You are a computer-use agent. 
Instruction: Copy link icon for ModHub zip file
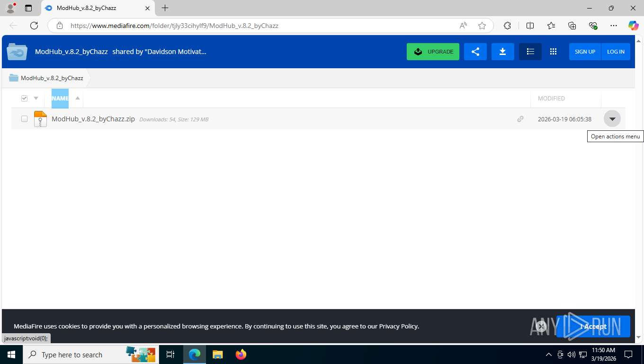(x=520, y=119)
